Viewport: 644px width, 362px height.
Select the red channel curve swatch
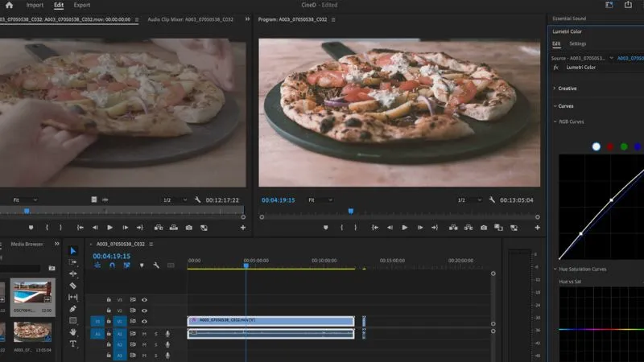coord(610,146)
